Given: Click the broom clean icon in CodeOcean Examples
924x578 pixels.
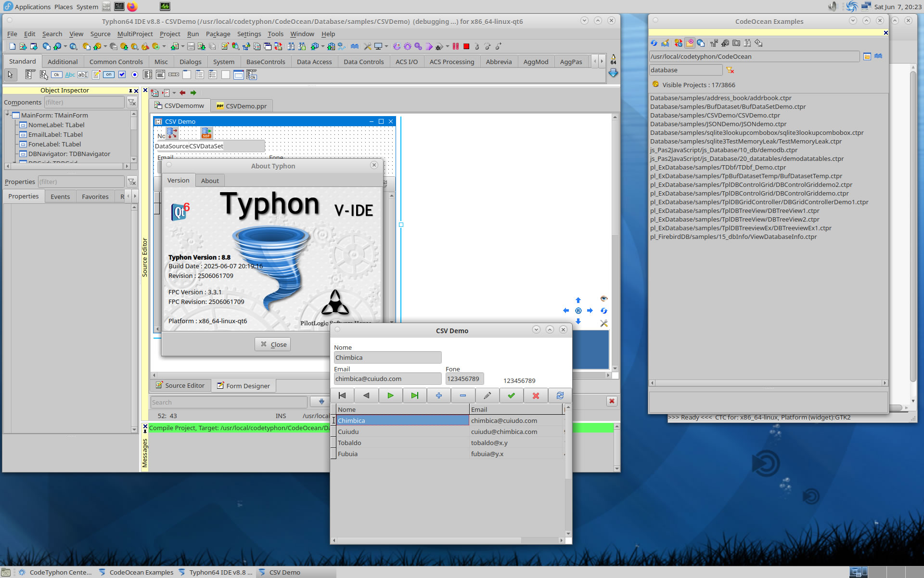Looking at the screenshot, I should pos(666,43).
